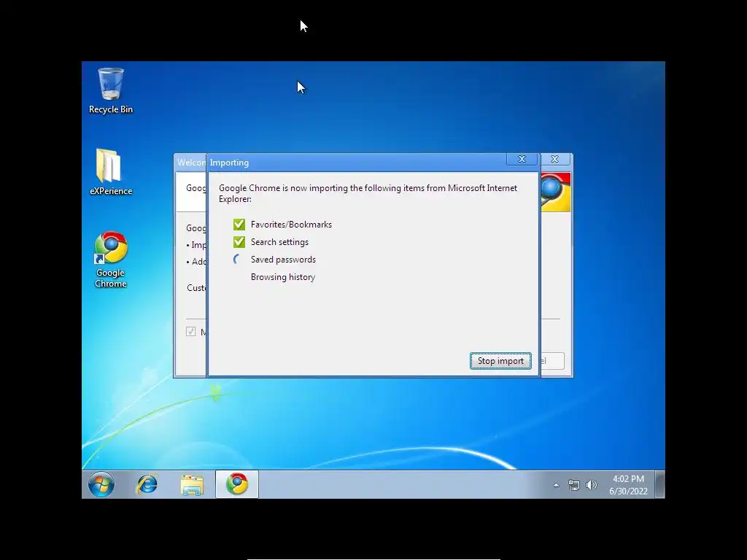Click the Saved passwords label
Screen dimensions: 747x560
coord(283,260)
